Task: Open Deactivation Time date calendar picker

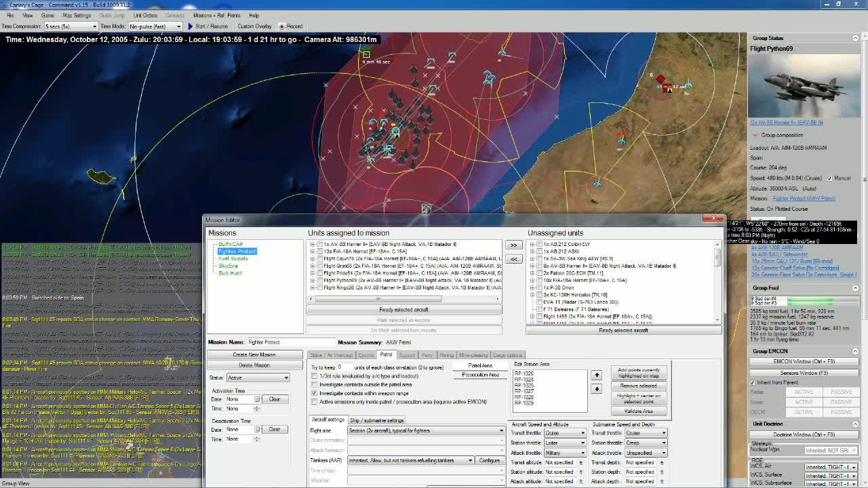Action: (256, 430)
